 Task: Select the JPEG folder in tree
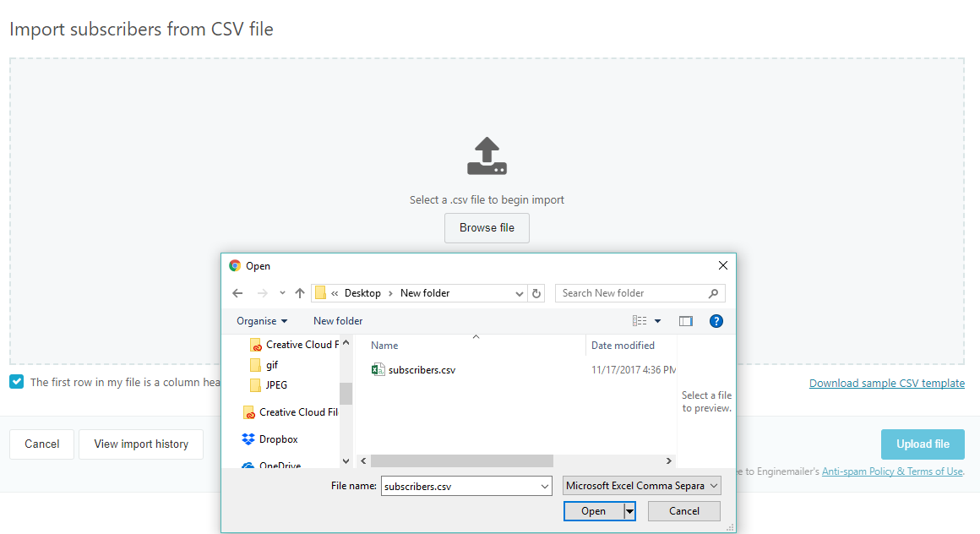(269, 384)
